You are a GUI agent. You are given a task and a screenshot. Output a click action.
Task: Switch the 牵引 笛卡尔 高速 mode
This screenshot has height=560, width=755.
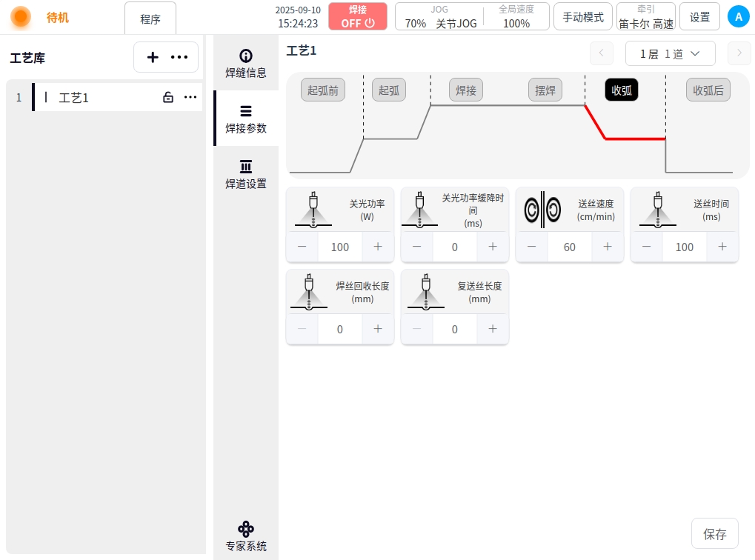click(645, 16)
